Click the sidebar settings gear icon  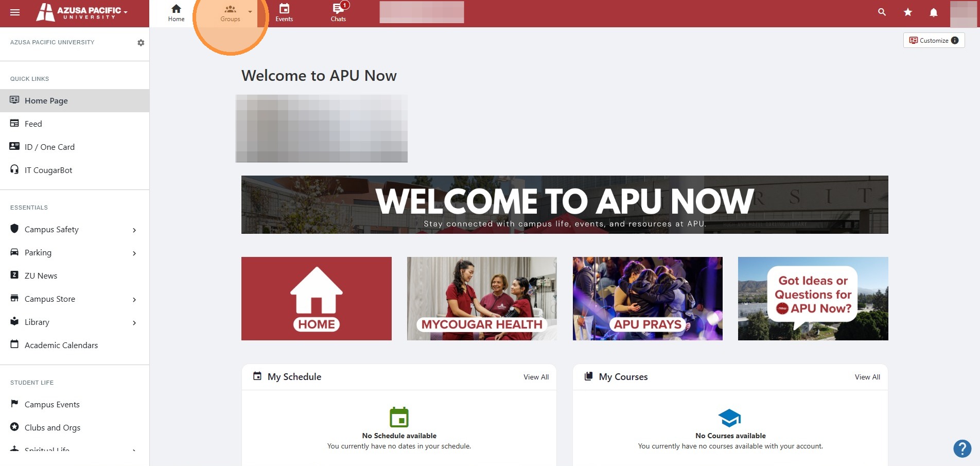pos(141,43)
